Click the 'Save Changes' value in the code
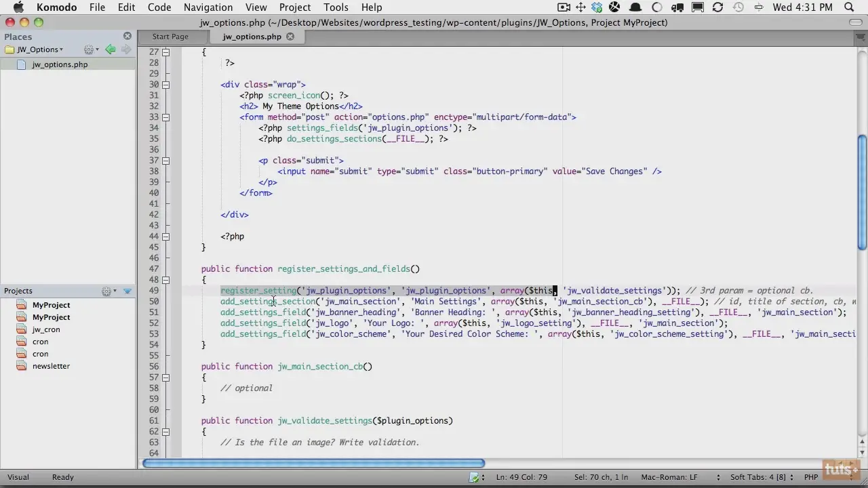Screen dimensions: 868x488 click(614, 171)
